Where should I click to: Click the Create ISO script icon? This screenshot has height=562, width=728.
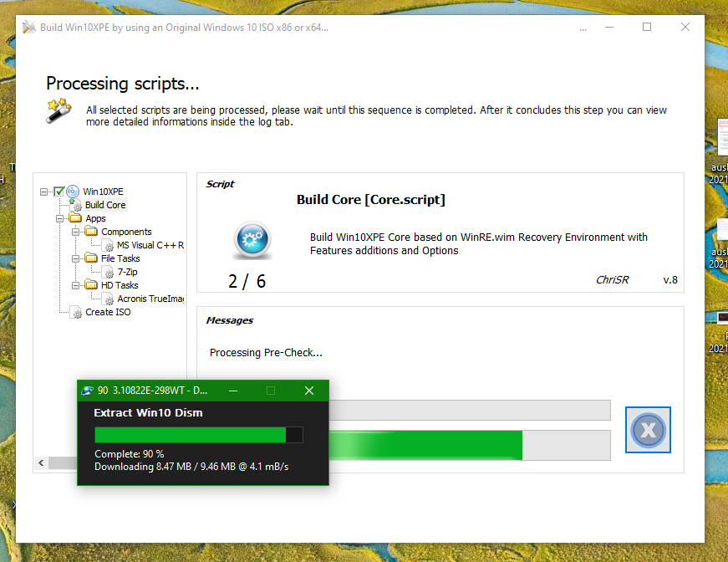(x=76, y=312)
